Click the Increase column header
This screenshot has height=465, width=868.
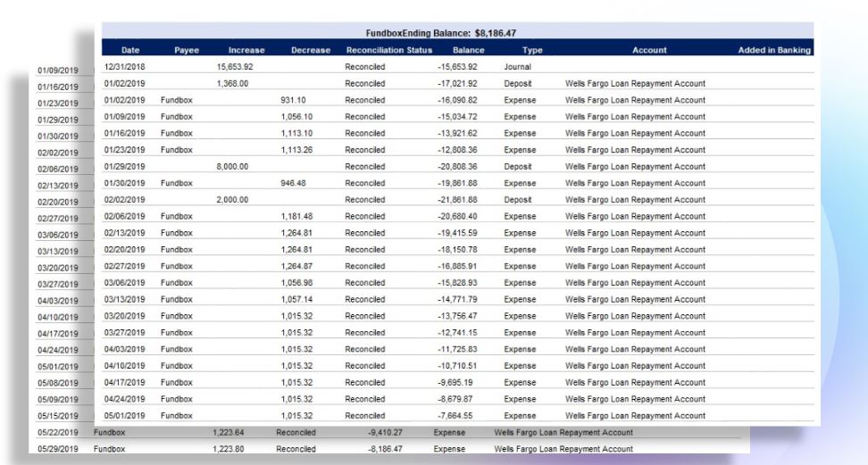click(x=246, y=50)
